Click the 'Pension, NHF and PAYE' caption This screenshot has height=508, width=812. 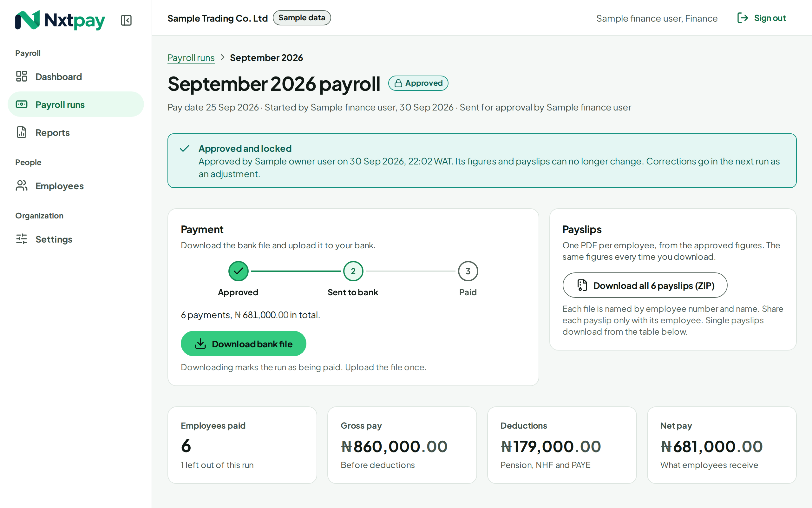(x=545, y=465)
